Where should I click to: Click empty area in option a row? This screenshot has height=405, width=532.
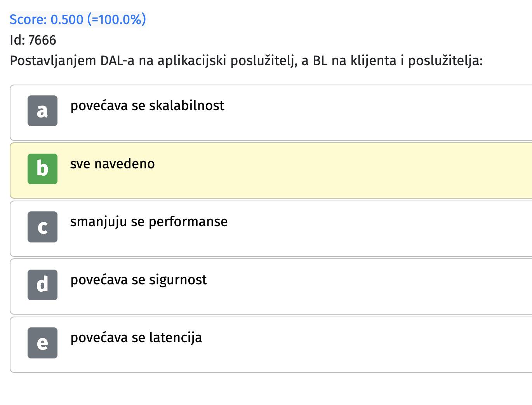(x=369, y=112)
